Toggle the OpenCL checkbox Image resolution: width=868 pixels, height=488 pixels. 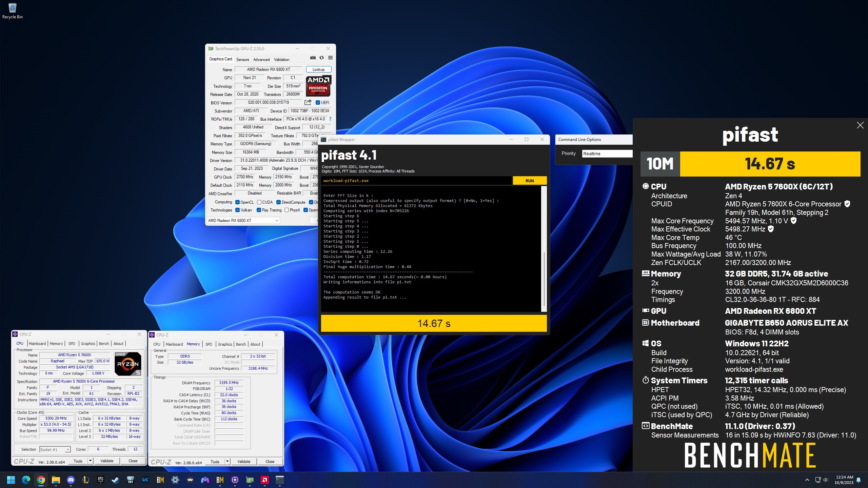click(237, 202)
